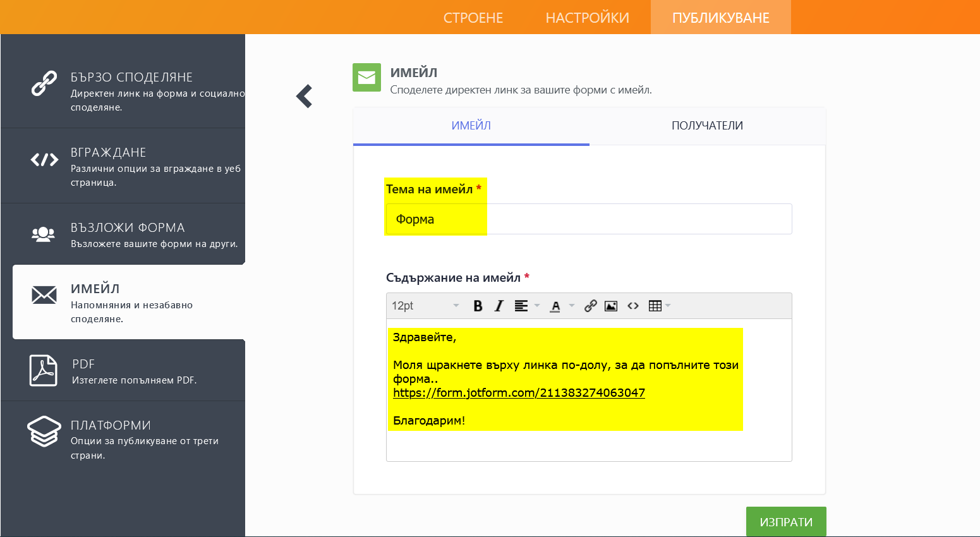
Task: Open ВЪЗЛОЖИ ФОРМА using the people icon
Action: point(43,234)
